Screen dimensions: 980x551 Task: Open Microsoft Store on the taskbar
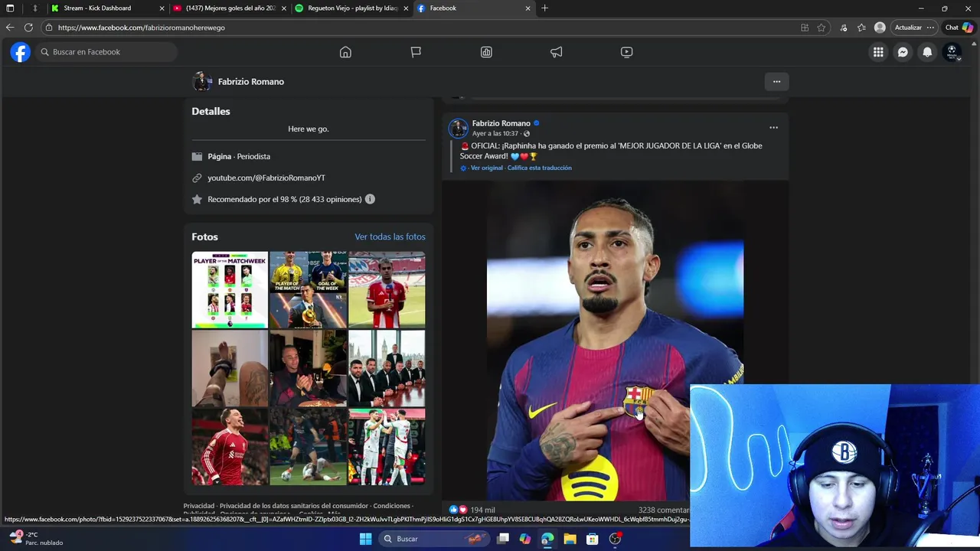(592, 539)
